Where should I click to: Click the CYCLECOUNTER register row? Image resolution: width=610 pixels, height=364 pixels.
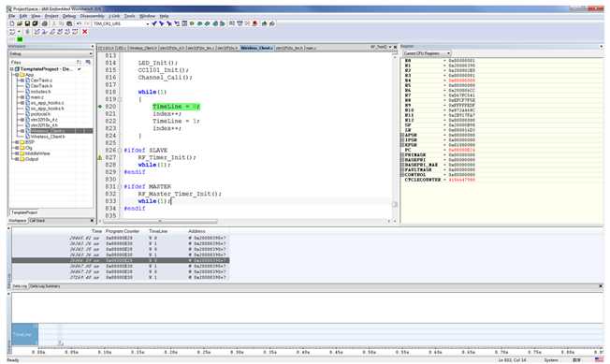[x=440, y=180]
